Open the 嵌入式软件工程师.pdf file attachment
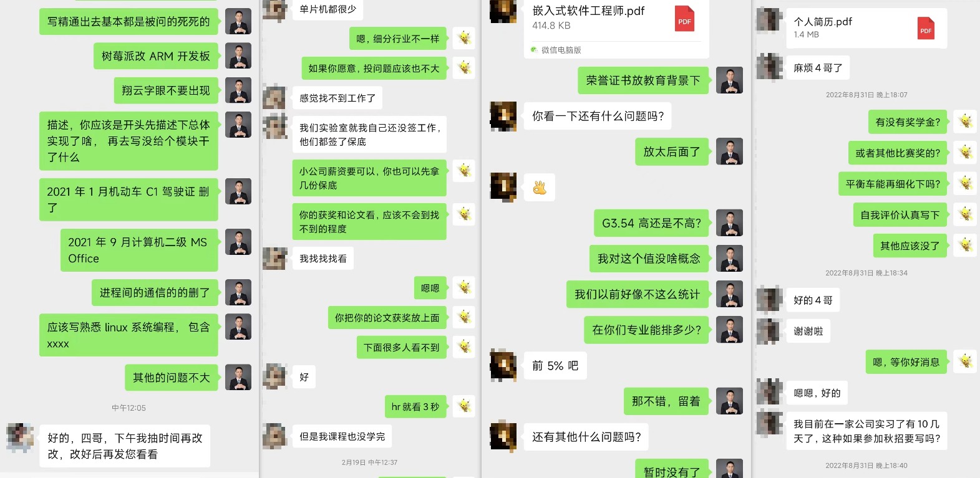980x478 pixels. click(617, 28)
